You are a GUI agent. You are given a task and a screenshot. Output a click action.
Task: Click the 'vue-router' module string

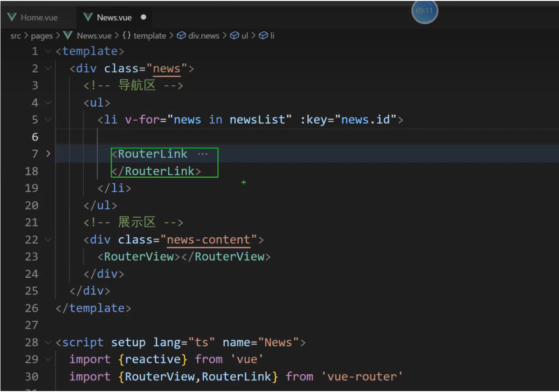362,376
